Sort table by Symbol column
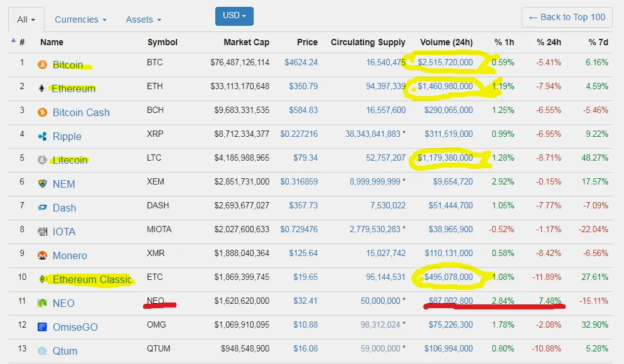 click(163, 42)
